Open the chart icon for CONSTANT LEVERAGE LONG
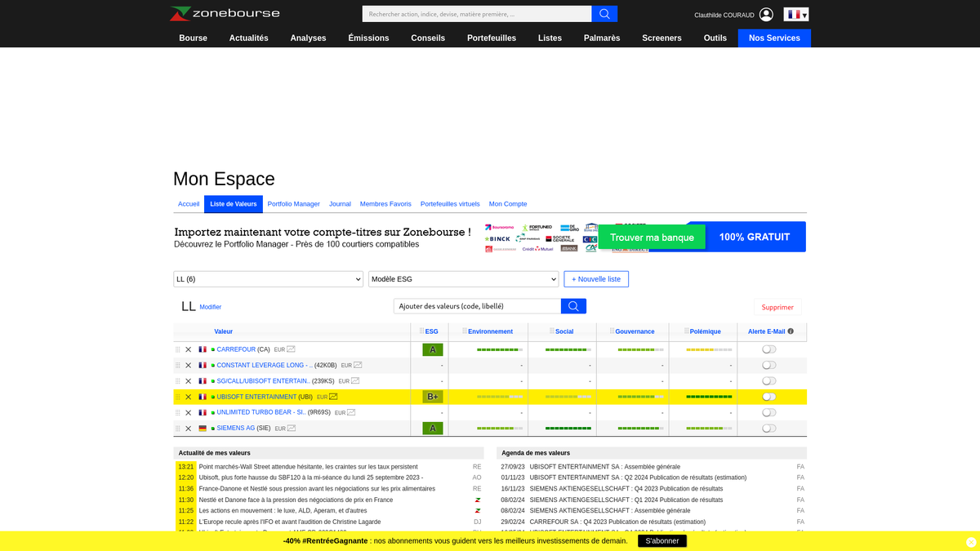 (358, 365)
